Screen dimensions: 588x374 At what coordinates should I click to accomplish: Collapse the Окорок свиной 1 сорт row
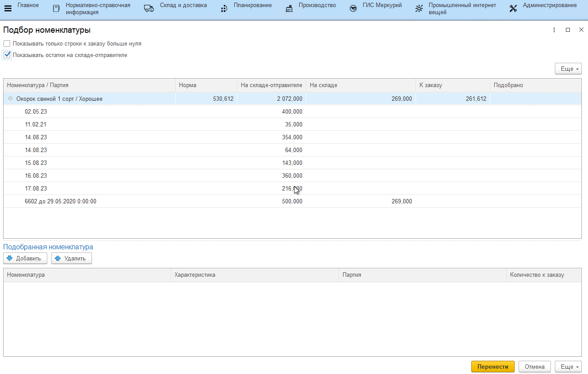[x=10, y=99]
